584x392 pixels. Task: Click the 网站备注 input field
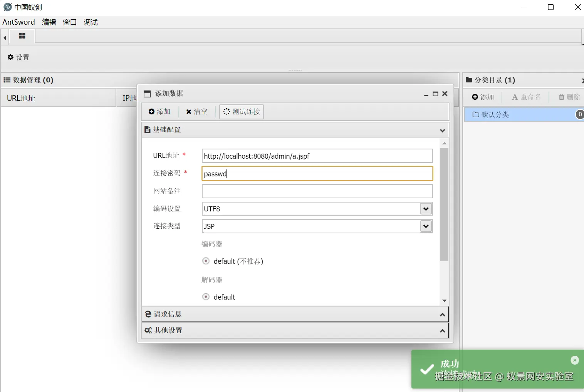tap(317, 191)
